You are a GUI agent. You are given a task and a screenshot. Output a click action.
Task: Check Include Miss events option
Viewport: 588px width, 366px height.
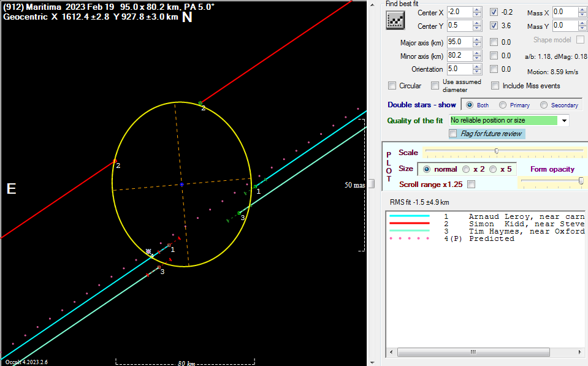tap(495, 86)
